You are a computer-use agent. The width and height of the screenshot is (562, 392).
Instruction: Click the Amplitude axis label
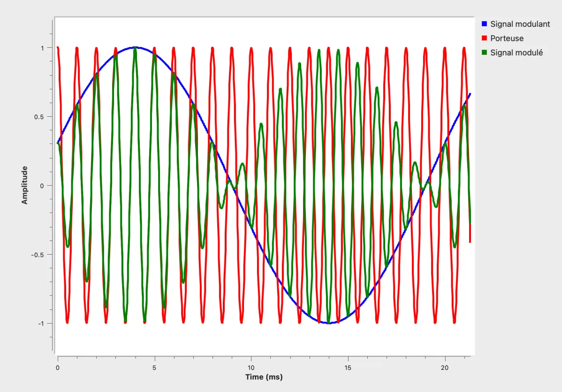(25, 185)
